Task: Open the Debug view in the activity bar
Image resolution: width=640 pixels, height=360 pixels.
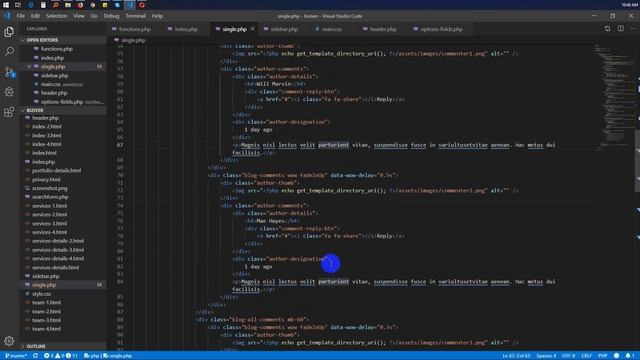Action: 9,92
